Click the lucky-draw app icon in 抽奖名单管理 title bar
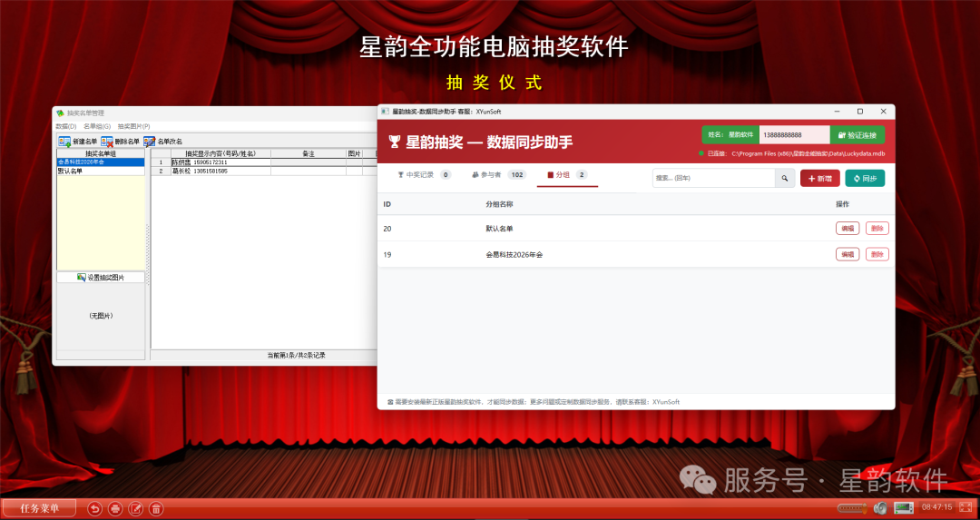 (61, 113)
